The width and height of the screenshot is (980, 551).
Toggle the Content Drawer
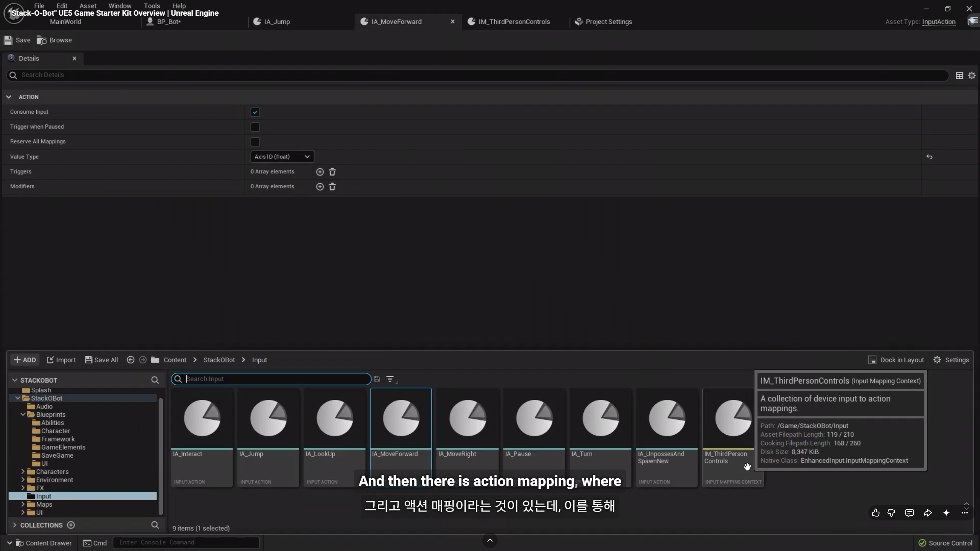[x=39, y=543]
